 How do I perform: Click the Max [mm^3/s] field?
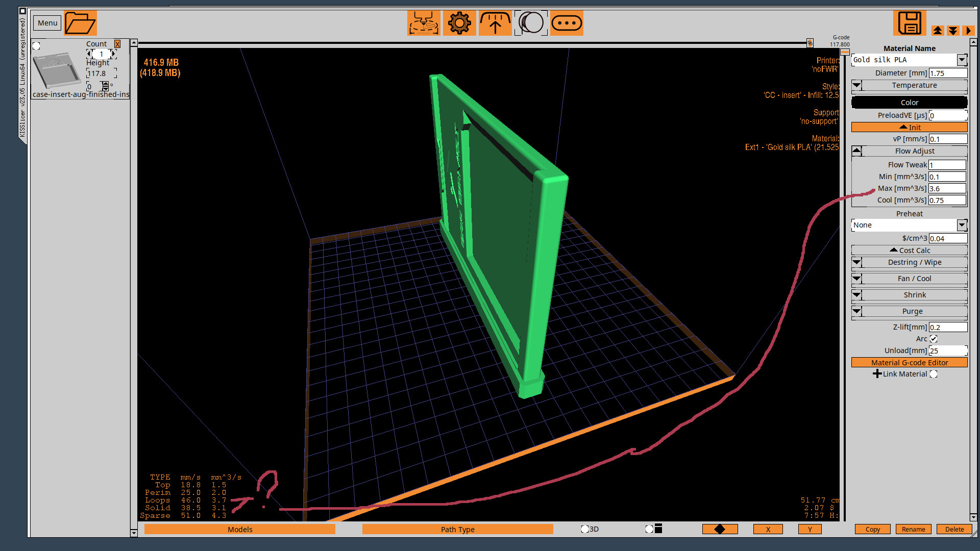(x=947, y=188)
